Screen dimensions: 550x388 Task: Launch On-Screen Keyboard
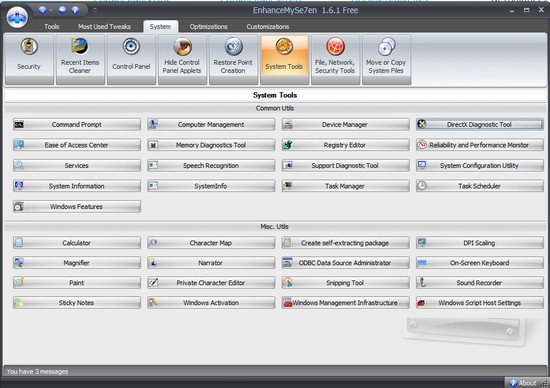480,263
